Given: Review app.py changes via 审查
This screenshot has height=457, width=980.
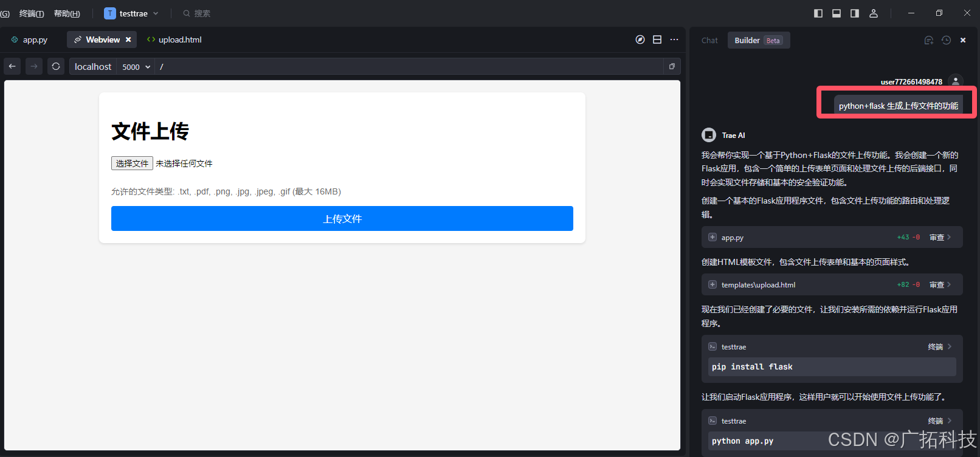Looking at the screenshot, I should coord(940,237).
